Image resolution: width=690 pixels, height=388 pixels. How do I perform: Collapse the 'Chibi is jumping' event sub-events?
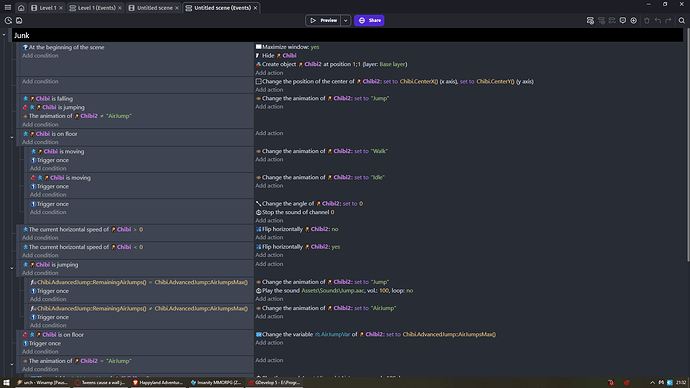[12, 268]
